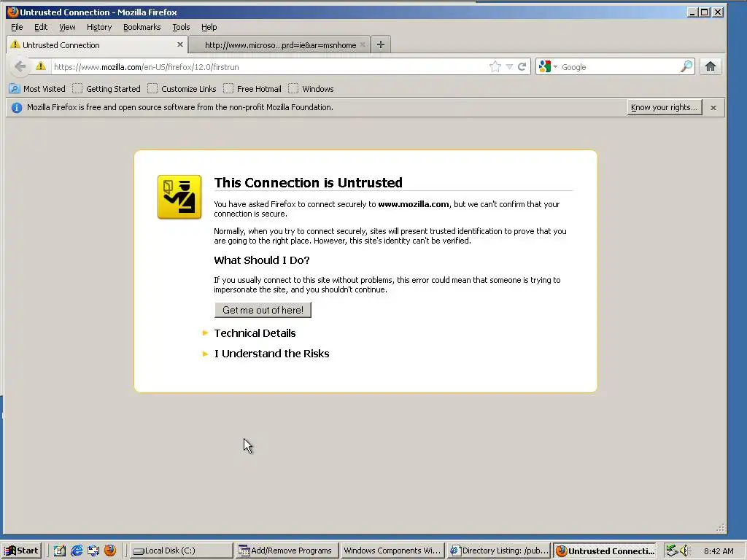The width and height of the screenshot is (747, 560).
Task: Open the Bookmarks menu
Action: (x=142, y=27)
